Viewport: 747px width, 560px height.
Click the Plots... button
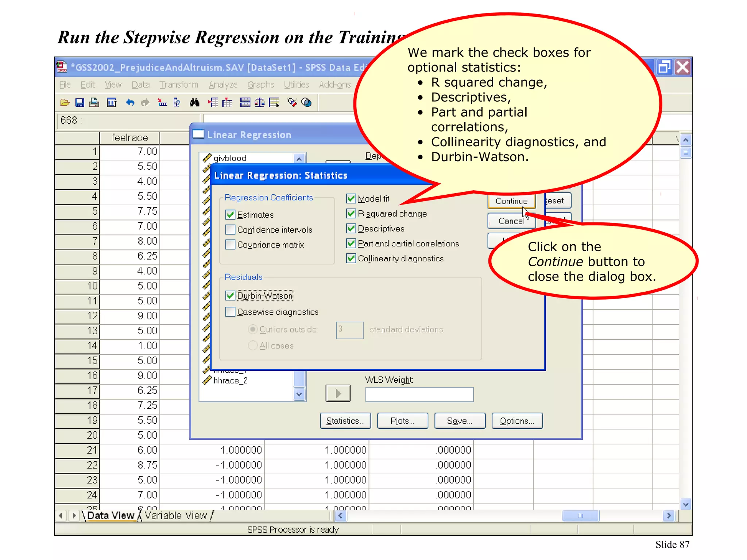click(x=402, y=421)
